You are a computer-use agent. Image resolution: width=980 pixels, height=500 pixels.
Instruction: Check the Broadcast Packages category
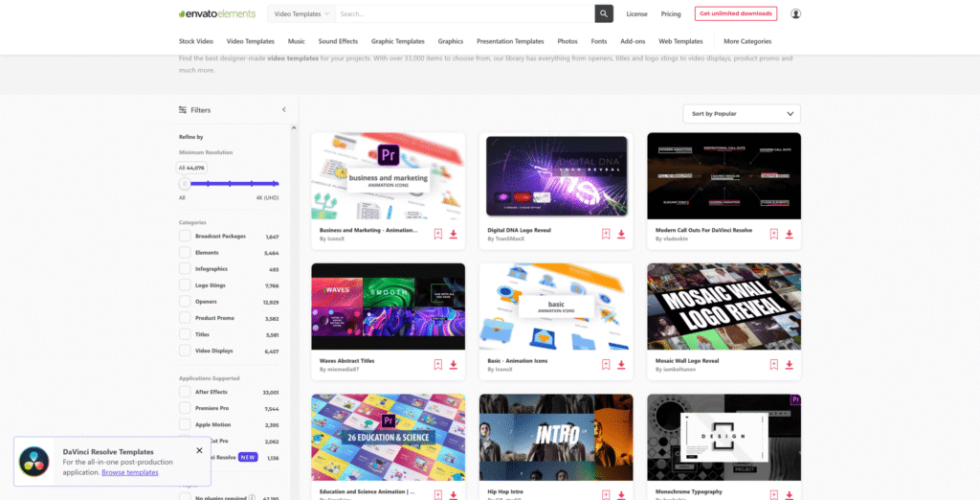185,236
